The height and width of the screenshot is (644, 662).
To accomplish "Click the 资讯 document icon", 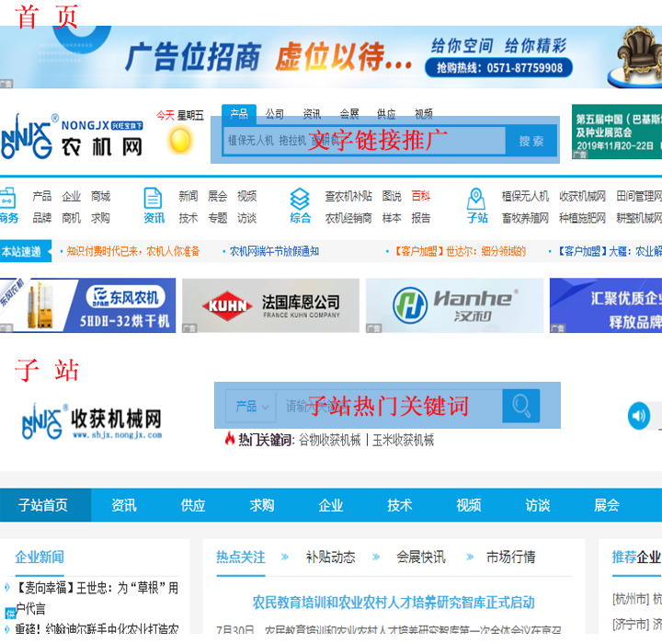I will 153,199.
